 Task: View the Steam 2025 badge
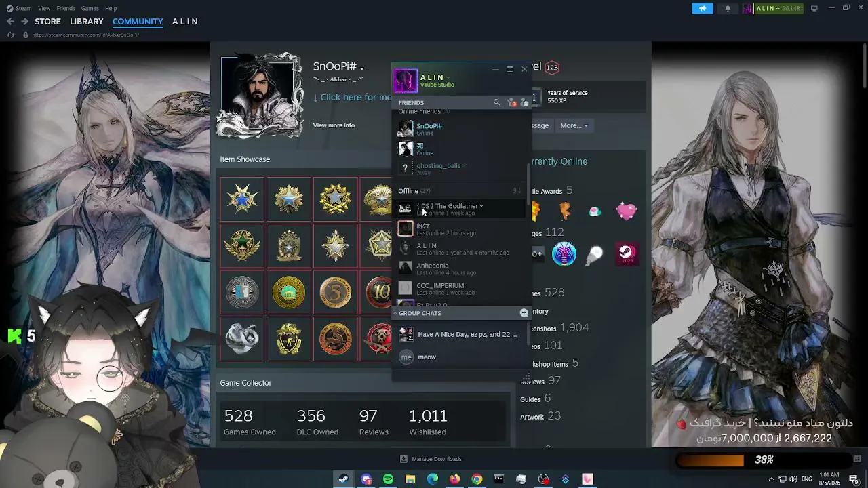pyautogui.click(x=627, y=253)
